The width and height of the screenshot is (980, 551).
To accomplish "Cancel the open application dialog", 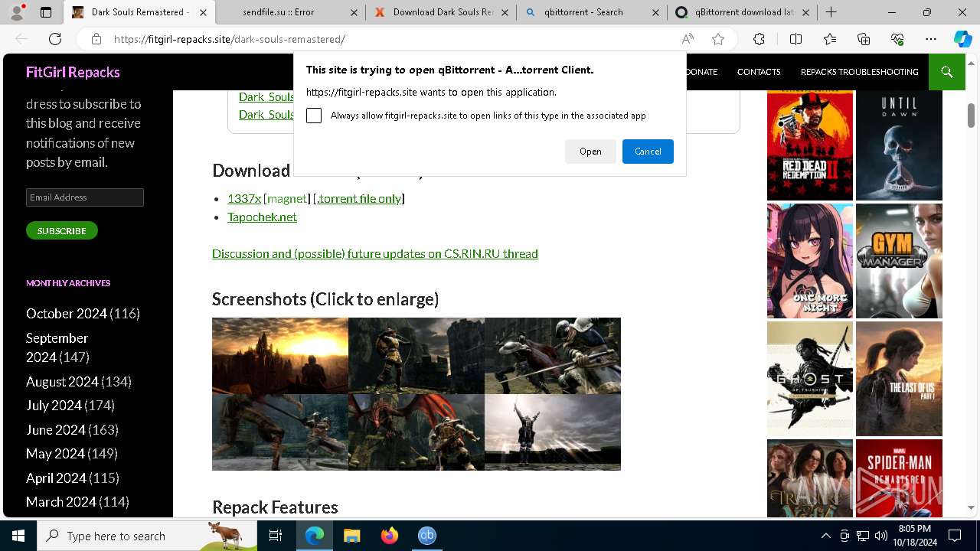I will (648, 152).
